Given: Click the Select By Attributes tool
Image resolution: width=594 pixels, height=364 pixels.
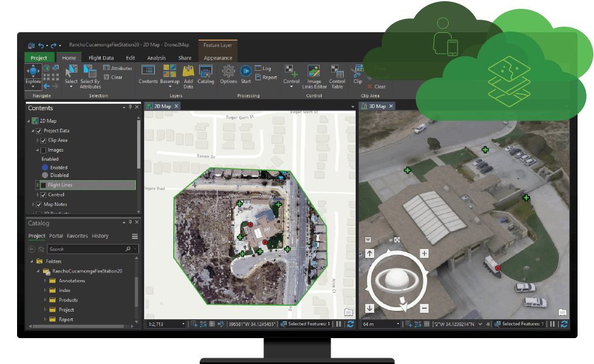Looking at the screenshot, I should pyautogui.click(x=90, y=76).
